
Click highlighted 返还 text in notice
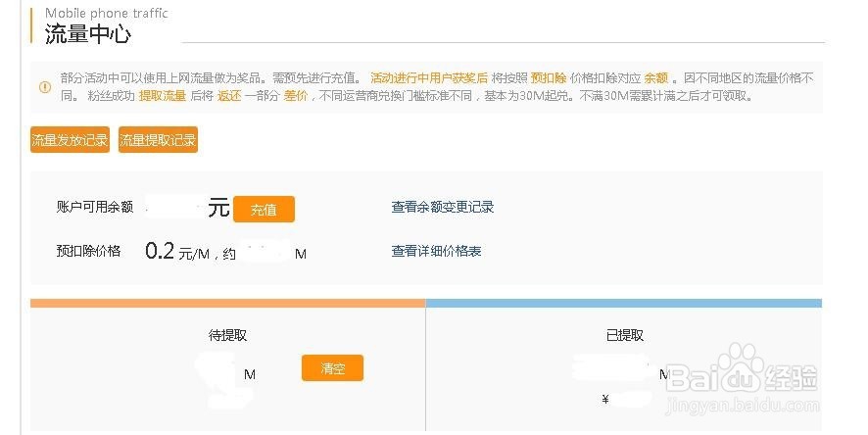[x=229, y=96]
